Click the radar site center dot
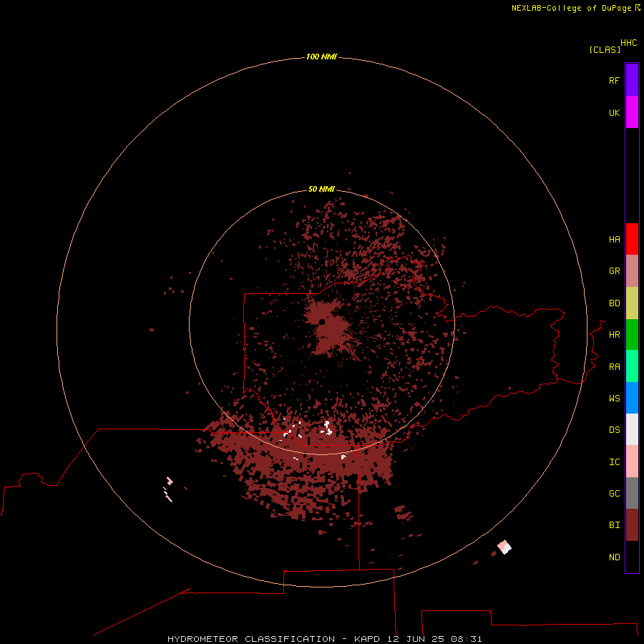The image size is (644, 644). click(x=322, y=321)
